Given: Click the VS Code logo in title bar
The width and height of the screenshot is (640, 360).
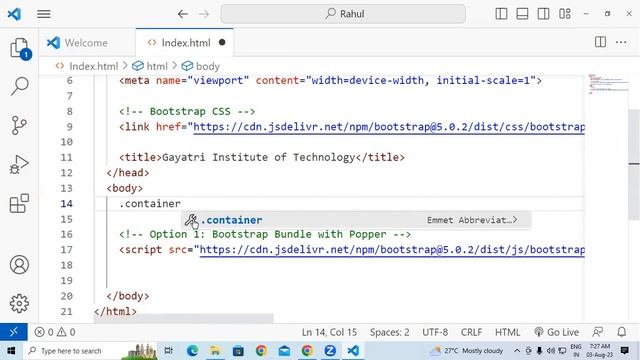Looking at the screenshot, I should [14, 14].
